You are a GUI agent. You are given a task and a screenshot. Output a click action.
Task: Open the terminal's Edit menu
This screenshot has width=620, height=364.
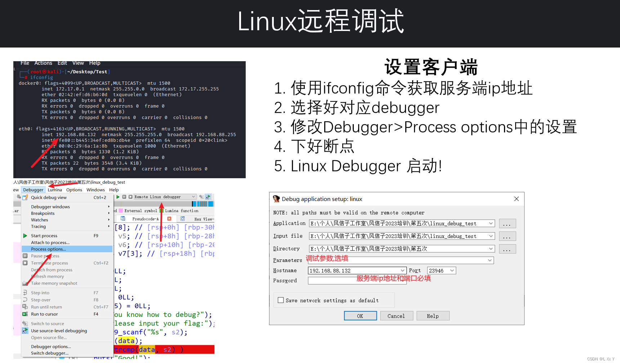point(62,63)
